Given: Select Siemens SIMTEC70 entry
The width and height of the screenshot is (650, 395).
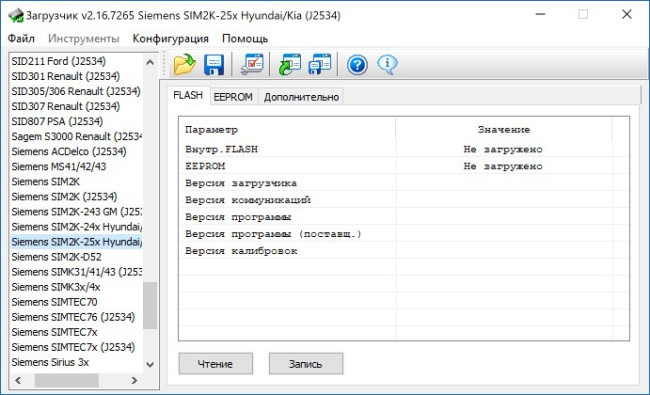Looking at the screenshot, I should 76,302.
